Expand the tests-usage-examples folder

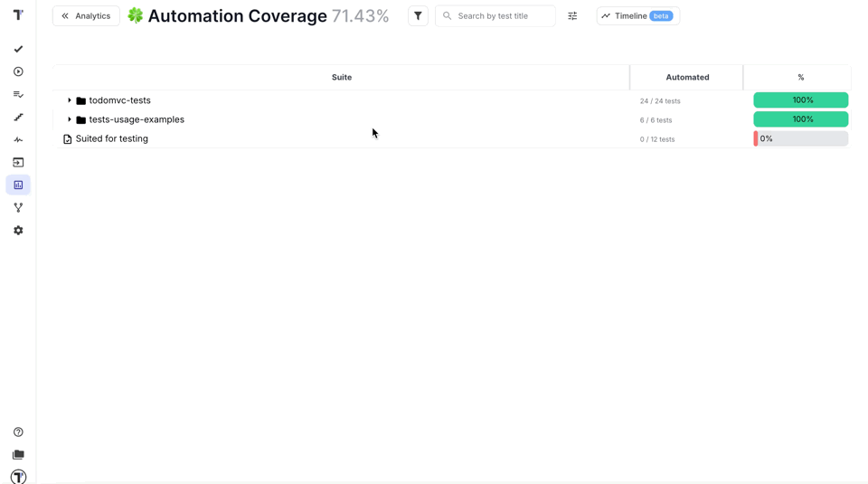[x=70, y=119]
